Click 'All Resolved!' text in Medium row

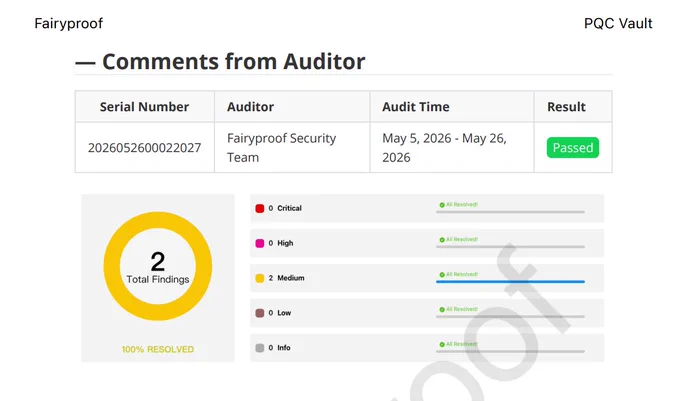pos(462,274)
